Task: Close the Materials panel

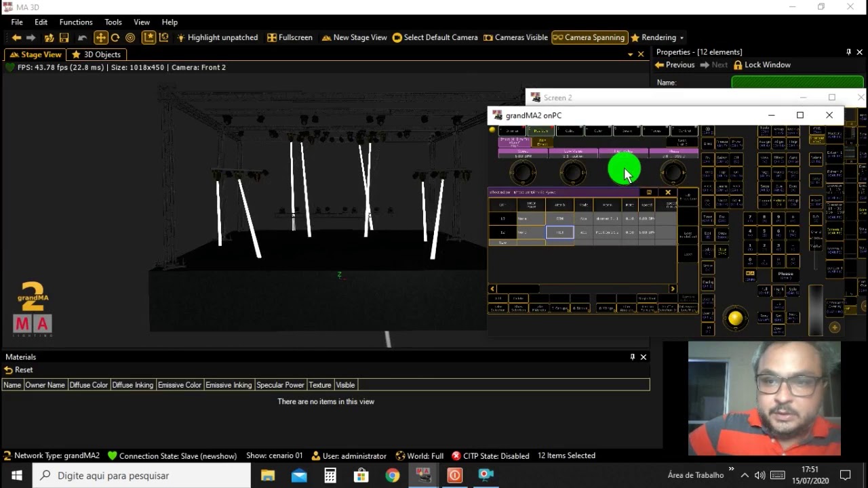Action: 644,357
